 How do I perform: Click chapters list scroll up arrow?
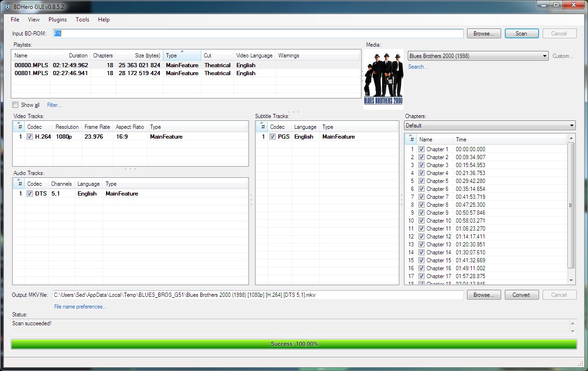[571, 138]
